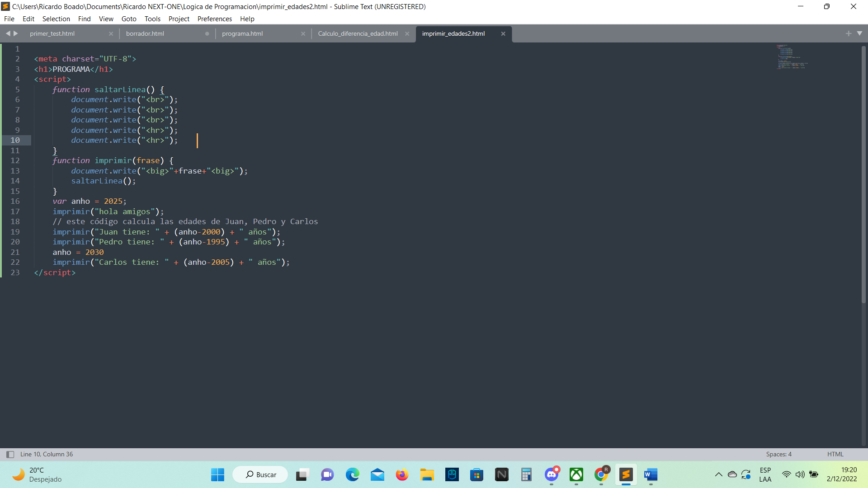Open the Preferences menu
This screenshot has width=868, height=488.
(x=215, y=19)
